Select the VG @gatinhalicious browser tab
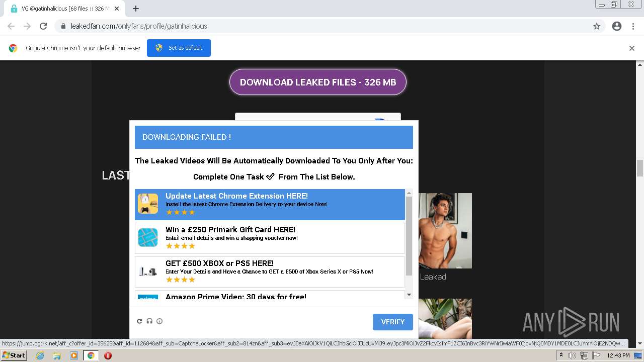This screenshot has width=644, height=362. click(64, 9)
